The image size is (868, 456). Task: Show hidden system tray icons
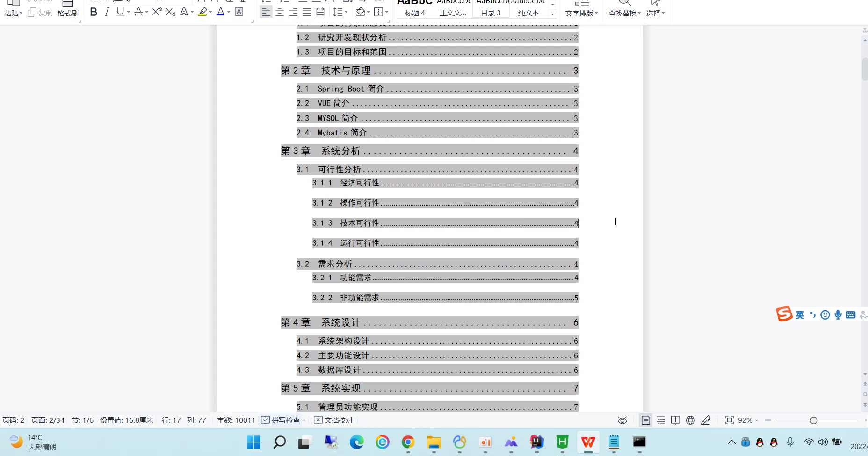731,442
